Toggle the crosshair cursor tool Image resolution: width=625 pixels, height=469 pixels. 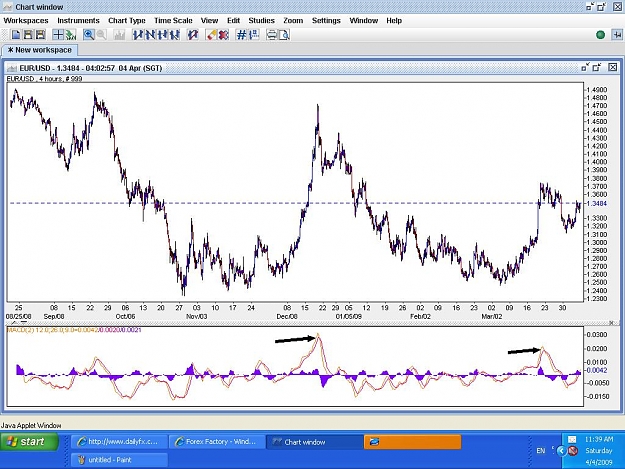coord(58,35)
